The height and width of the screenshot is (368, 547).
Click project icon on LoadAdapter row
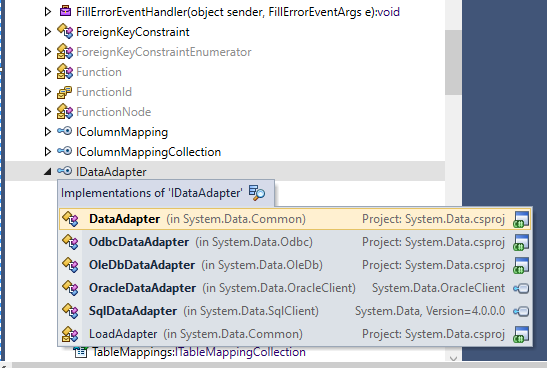coord(521,335)
